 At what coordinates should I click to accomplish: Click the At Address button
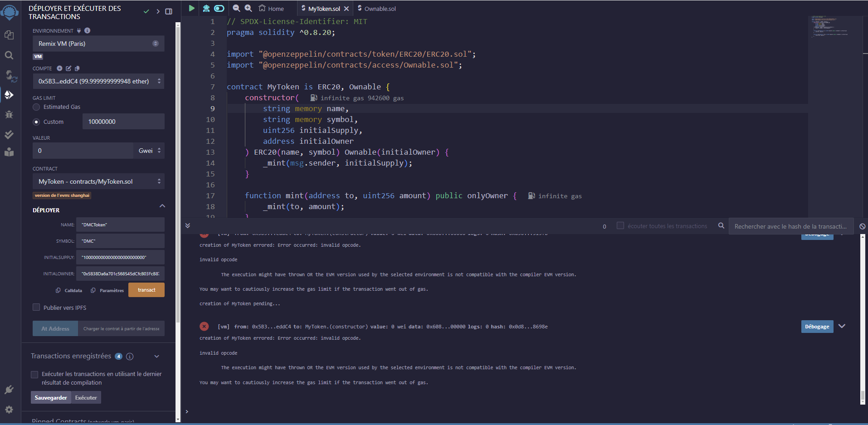55,328
